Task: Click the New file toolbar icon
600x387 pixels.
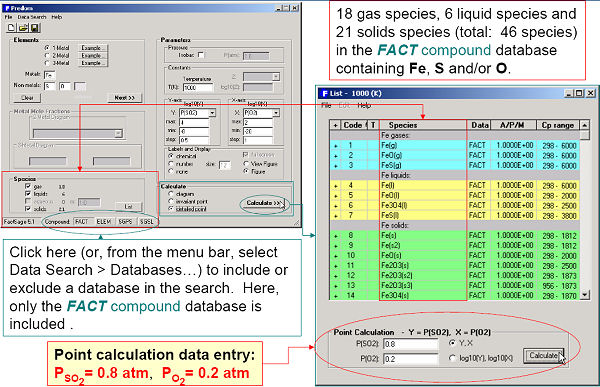Action: 11,28
